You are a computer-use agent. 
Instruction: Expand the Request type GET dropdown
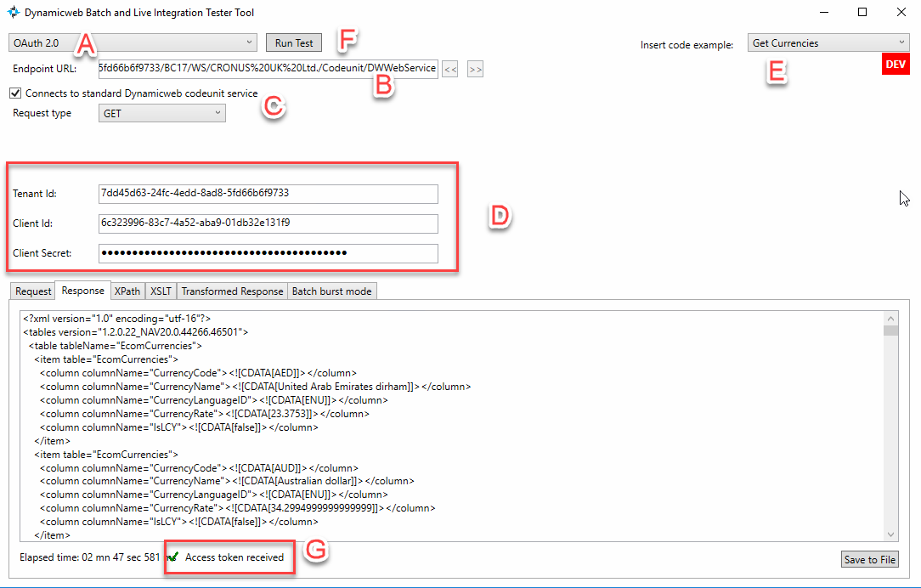(x=162, y=113)
